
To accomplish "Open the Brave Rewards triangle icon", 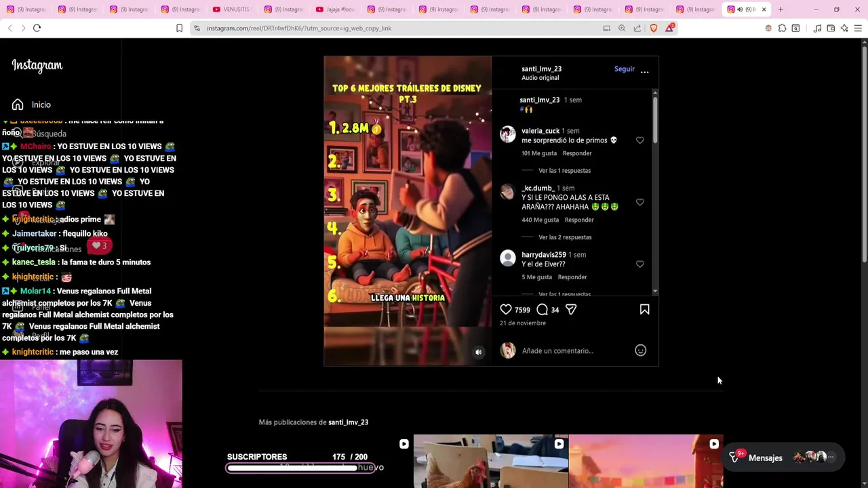I will point(670,28).
